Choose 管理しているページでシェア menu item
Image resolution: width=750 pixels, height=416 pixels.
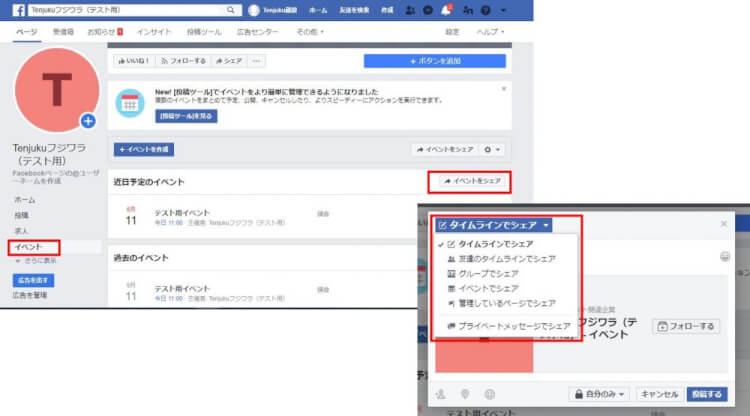tap(507, 304)
